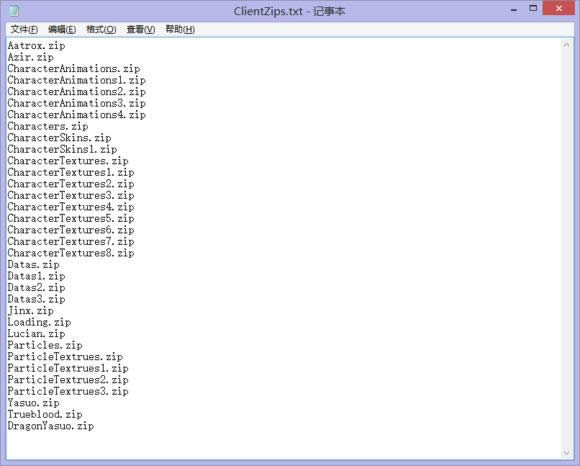The height and width of the screenshot is (466, 580).
Task: Open the 编辑(E) menu
Action: (x=62, y=30)
